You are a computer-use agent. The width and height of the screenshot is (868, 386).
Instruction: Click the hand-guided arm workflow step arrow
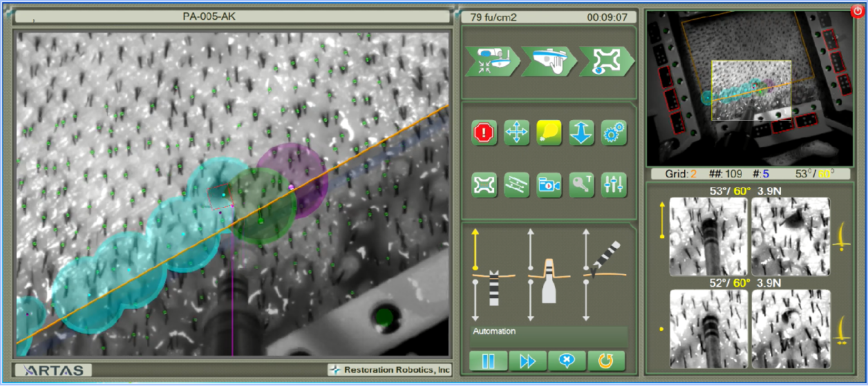pos(549,61)
